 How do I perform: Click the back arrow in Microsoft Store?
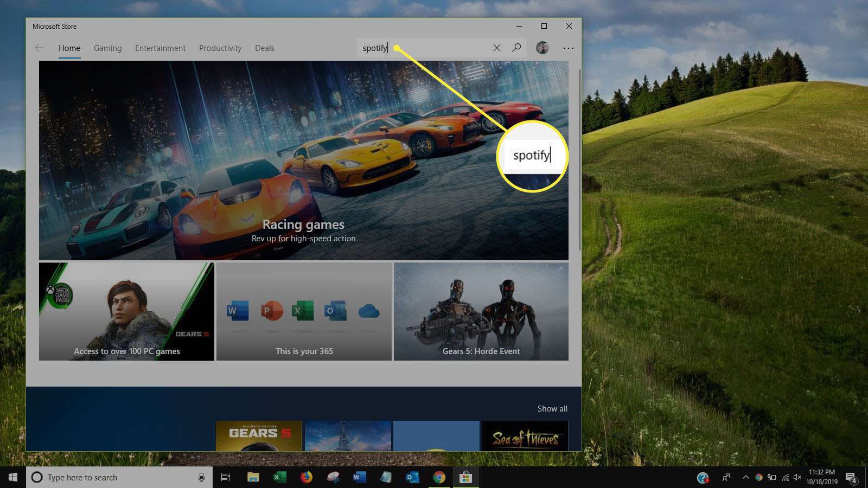[x=39, y=48]
